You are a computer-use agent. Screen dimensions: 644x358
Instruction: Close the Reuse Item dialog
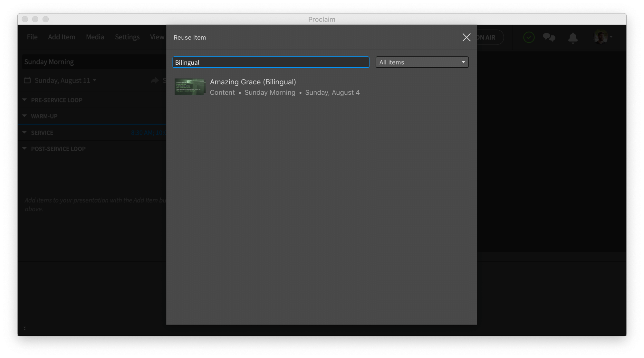pos(466,37)
